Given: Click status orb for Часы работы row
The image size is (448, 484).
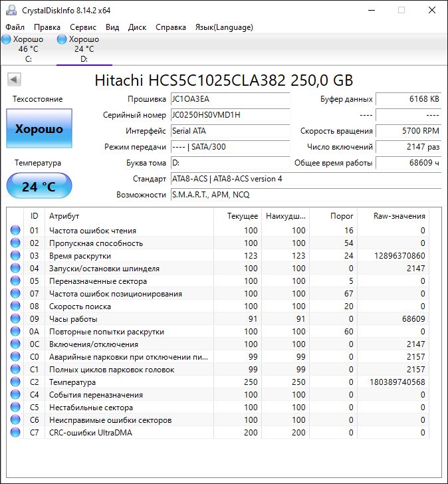Looking at the screenshot, I should pyautogui.click(x=15, y=319).
